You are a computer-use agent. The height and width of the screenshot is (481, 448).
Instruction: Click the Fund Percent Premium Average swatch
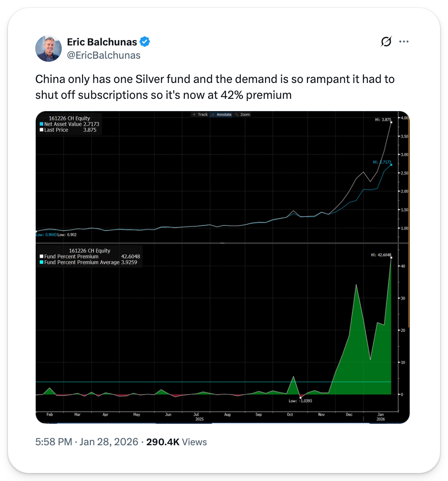(41, 262)
